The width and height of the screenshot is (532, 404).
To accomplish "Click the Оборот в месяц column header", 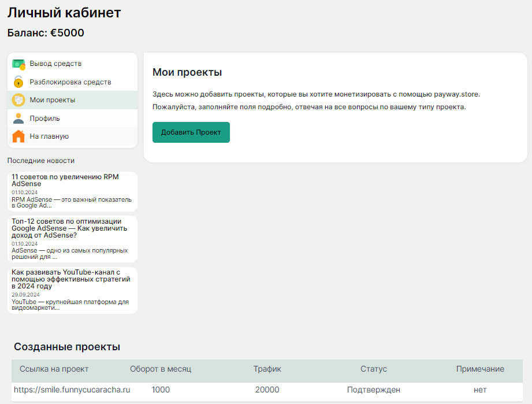I will [161, 369].
